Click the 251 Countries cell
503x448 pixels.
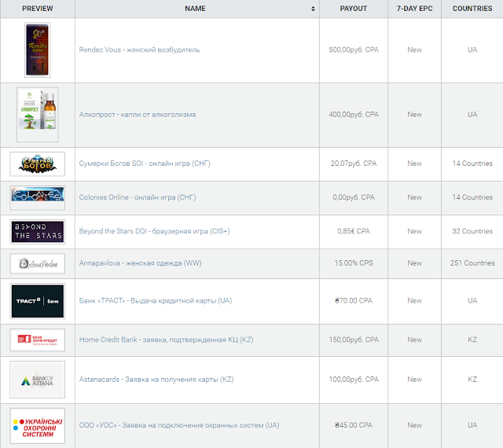472,263
